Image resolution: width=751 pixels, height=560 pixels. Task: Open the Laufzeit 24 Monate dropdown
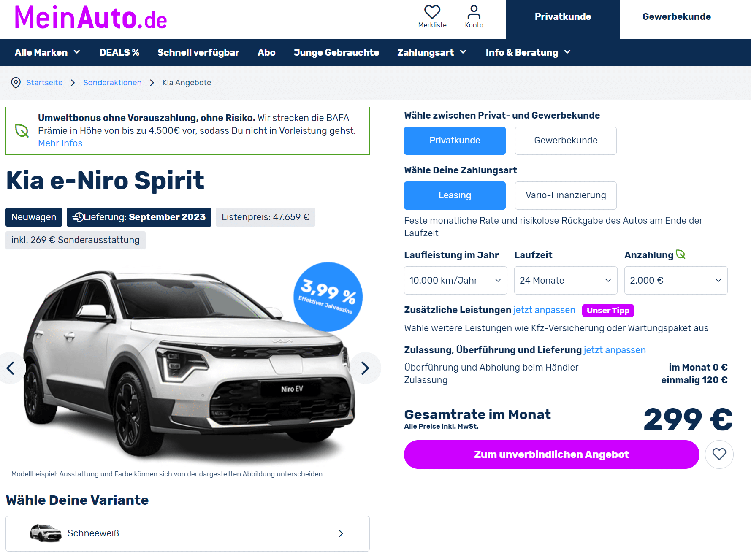(566, 280)
